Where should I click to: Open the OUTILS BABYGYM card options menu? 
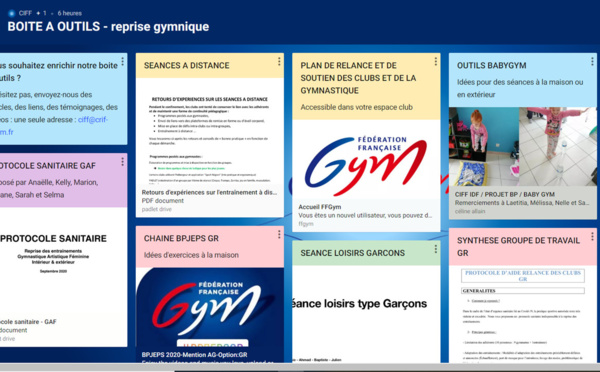pos(592,61)
